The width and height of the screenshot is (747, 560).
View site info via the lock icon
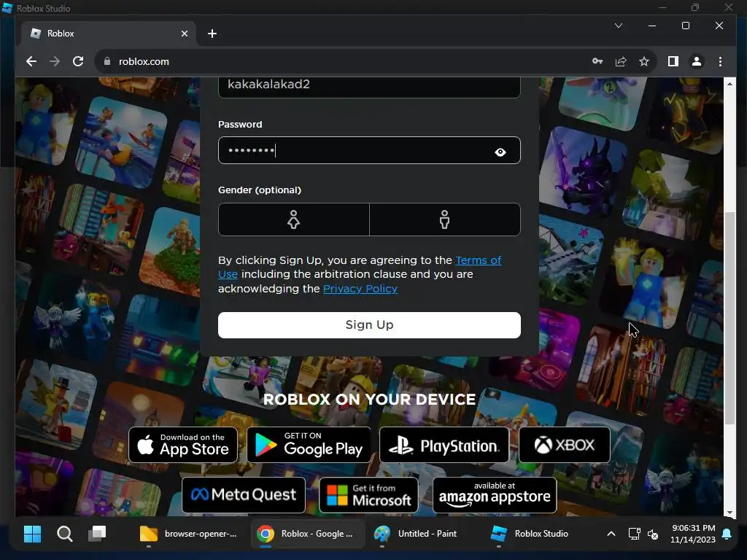click(107, 61)
